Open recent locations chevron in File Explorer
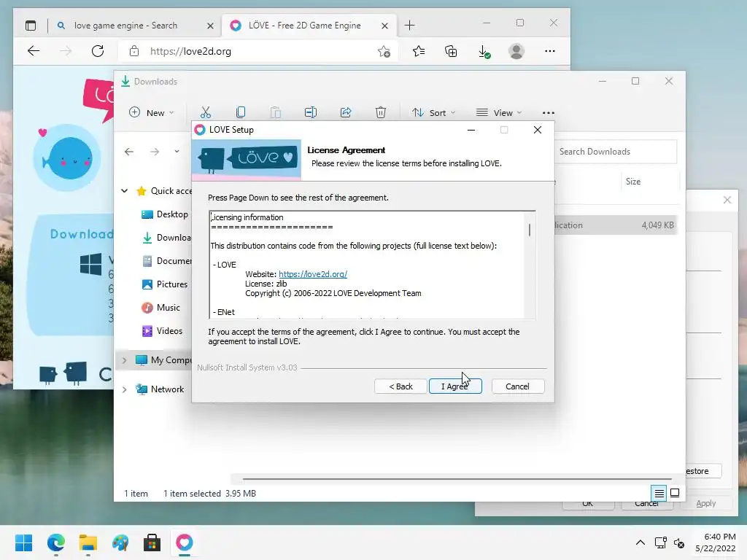 coord(177,152)
